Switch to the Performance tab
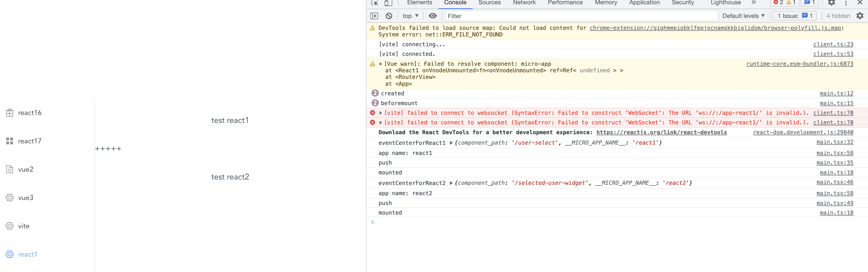Image resolution: width=868 pixels, height=272 pixels. [x=565, y=3]
